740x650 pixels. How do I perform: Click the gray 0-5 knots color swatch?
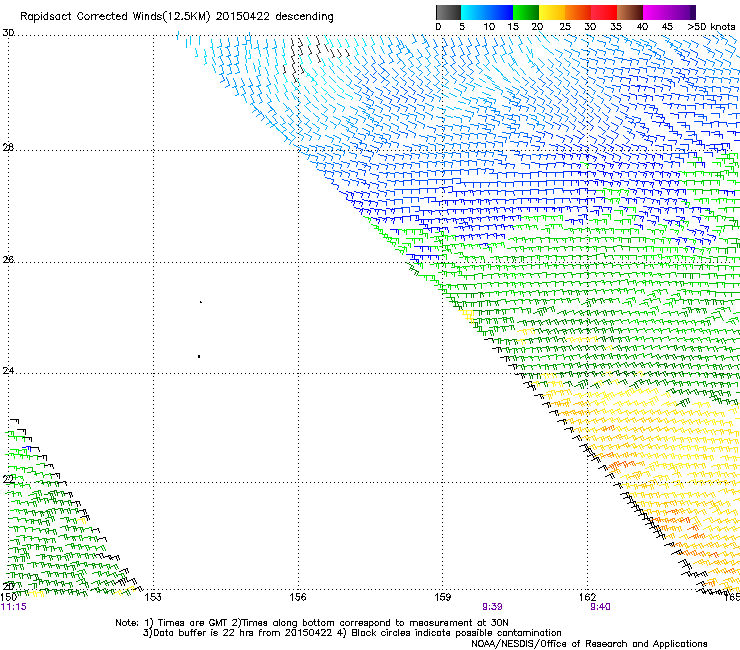coord(448,12)
